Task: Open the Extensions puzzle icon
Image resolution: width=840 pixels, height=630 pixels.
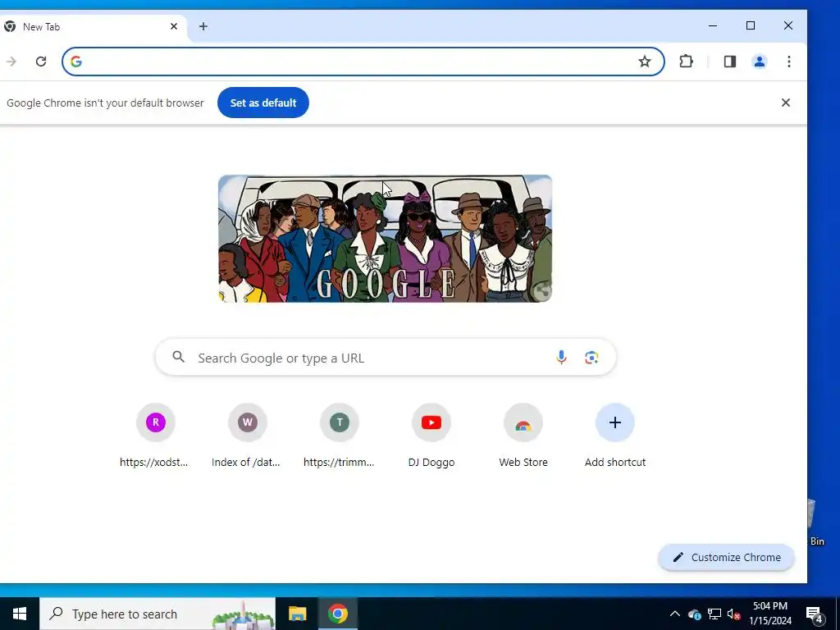Action: coord(687,62)
